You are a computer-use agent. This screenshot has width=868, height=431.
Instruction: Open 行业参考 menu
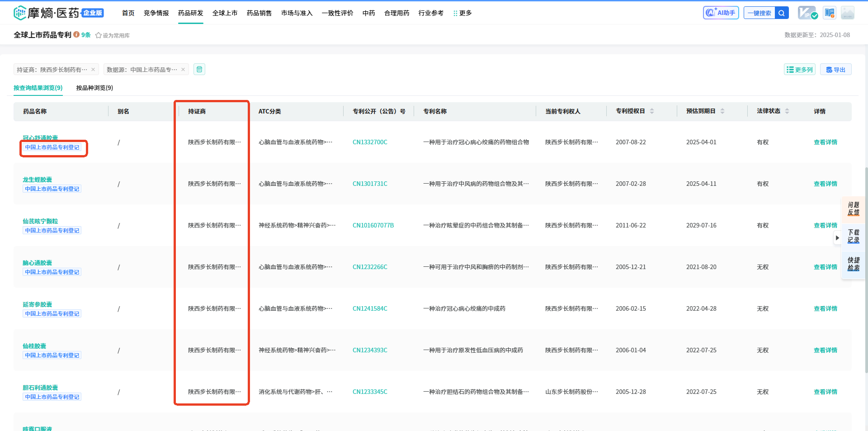coord(431,13)
